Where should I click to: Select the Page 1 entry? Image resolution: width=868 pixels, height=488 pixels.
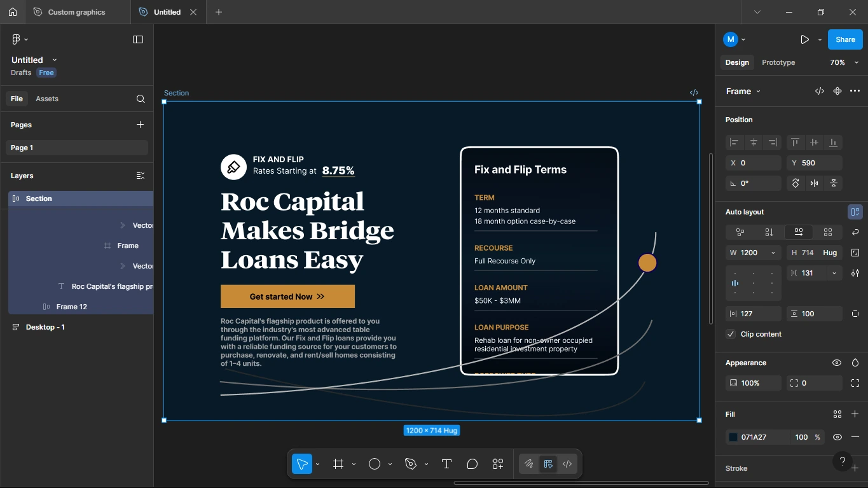[77, 148]
